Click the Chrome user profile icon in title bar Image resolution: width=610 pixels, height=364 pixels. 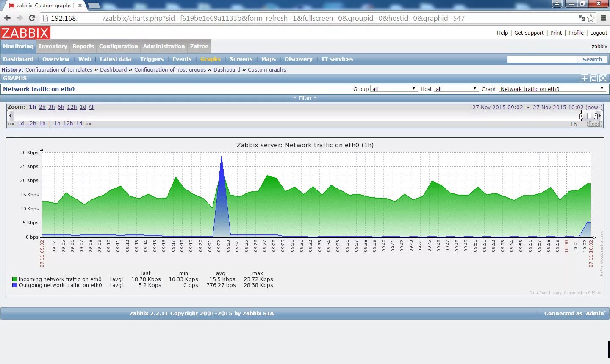pos(557,4)
